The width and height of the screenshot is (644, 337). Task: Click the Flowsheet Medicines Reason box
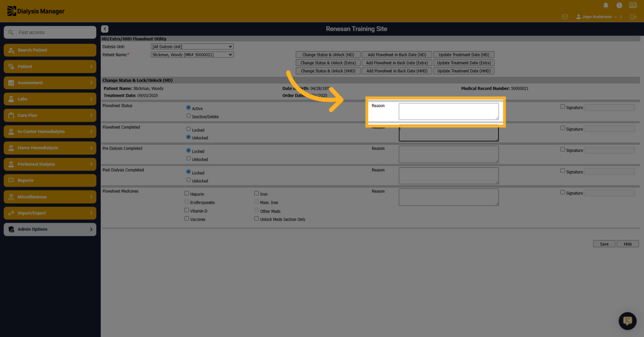point(449,197)
